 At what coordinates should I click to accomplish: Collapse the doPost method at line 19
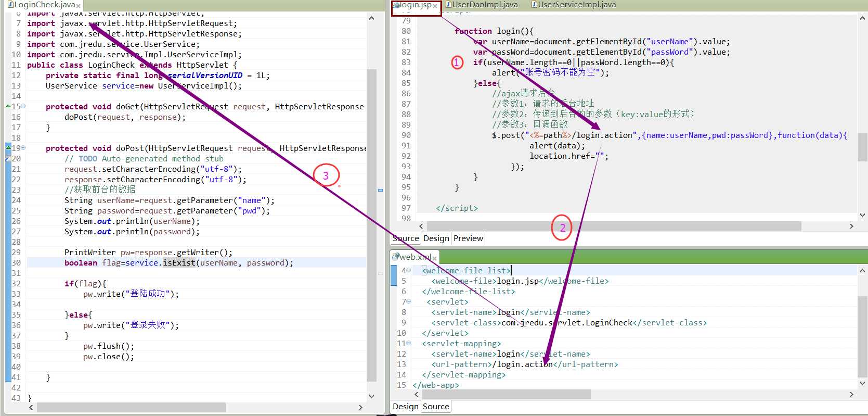tap(23, 148)
